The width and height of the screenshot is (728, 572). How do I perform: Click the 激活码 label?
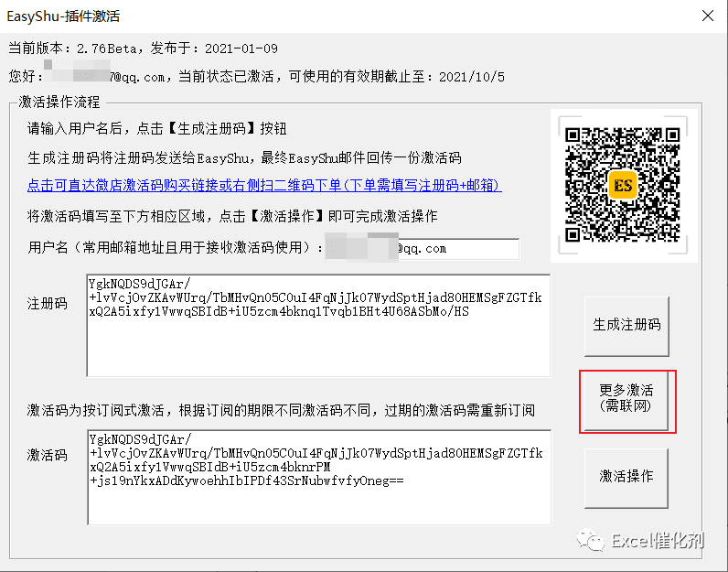pos(47,455)
